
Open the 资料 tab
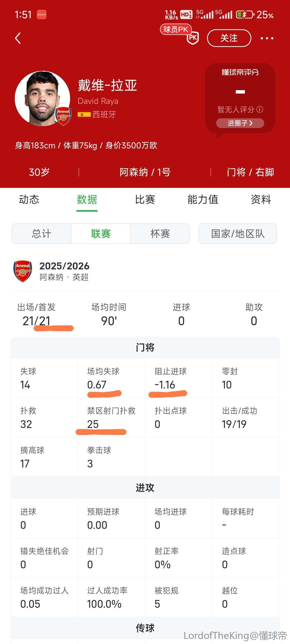(261, 200)
